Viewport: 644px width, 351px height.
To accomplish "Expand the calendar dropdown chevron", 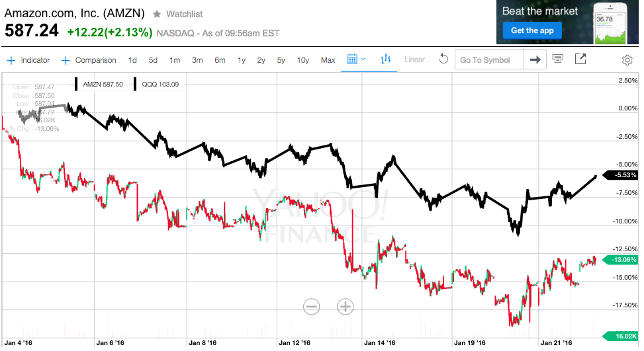I will pyautogui.click(x=363, y=59).
